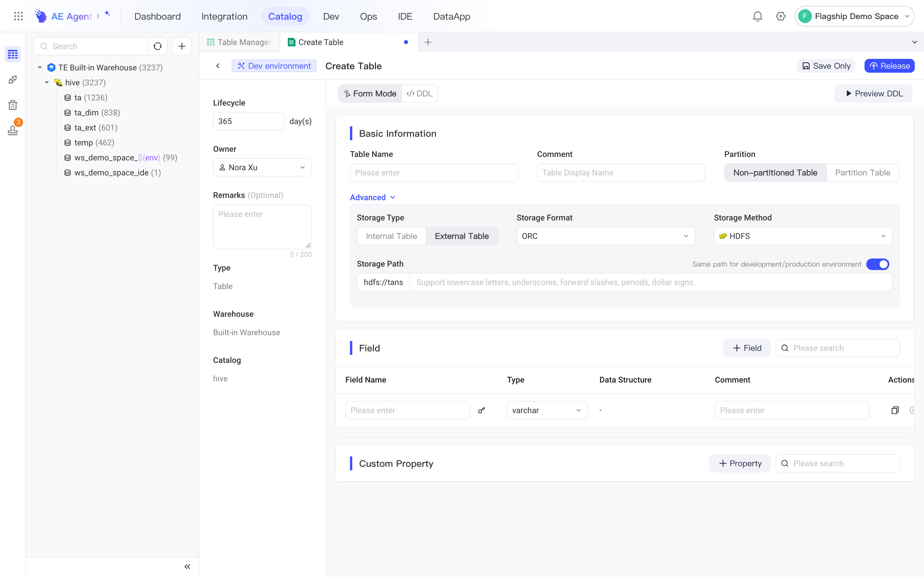Click the notification bell icon

[757, 16]
